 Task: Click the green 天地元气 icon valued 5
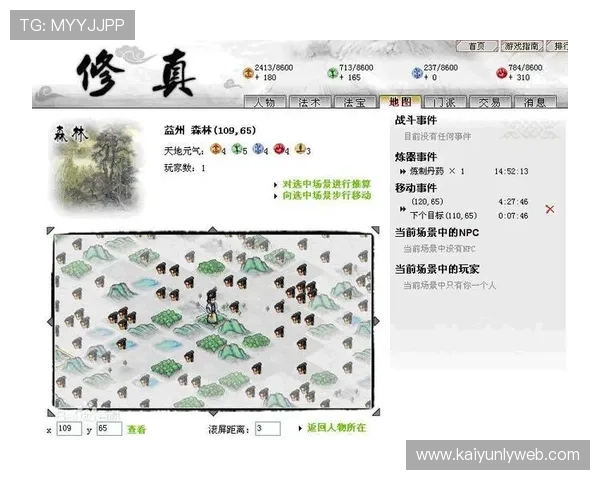click(237, 149)
